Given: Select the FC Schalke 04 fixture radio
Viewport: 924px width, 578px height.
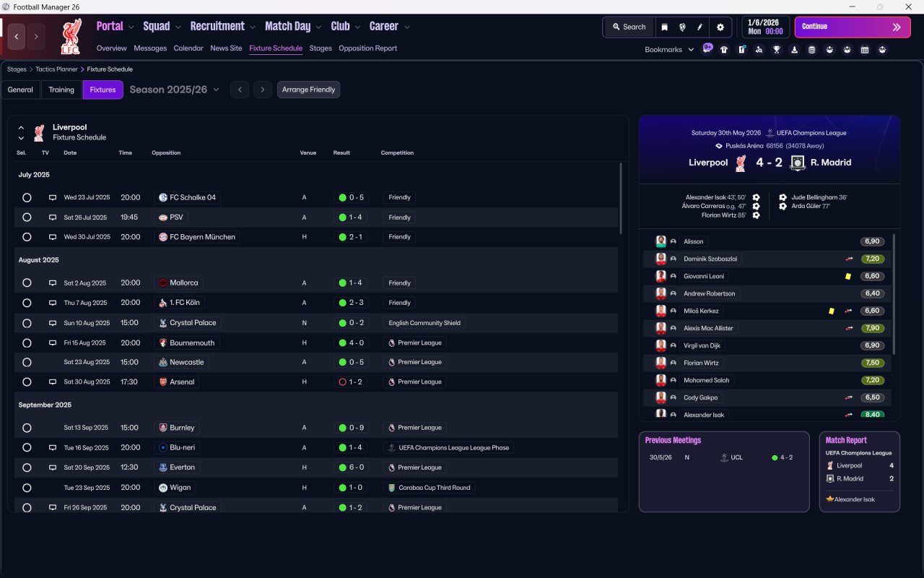Looking at the screenshot, I should (27, 197).
